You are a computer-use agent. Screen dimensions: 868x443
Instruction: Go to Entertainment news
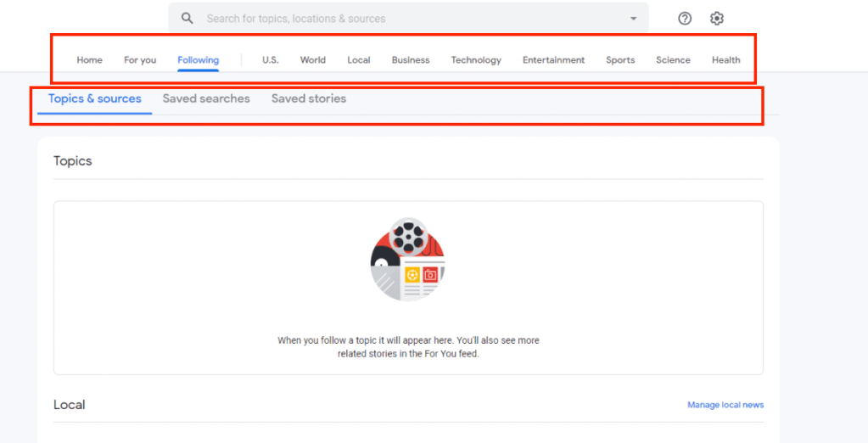pyautogui.click(x=553, y=60)
